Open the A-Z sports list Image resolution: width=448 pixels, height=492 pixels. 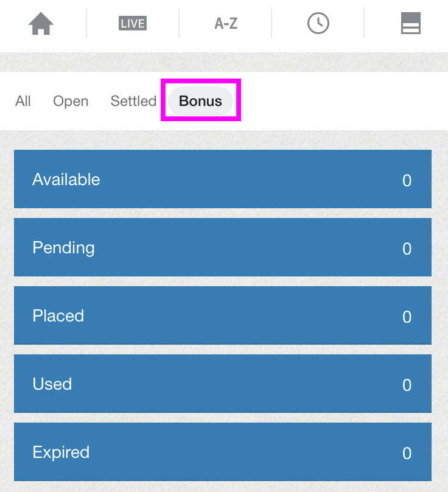tap(226, 24)
